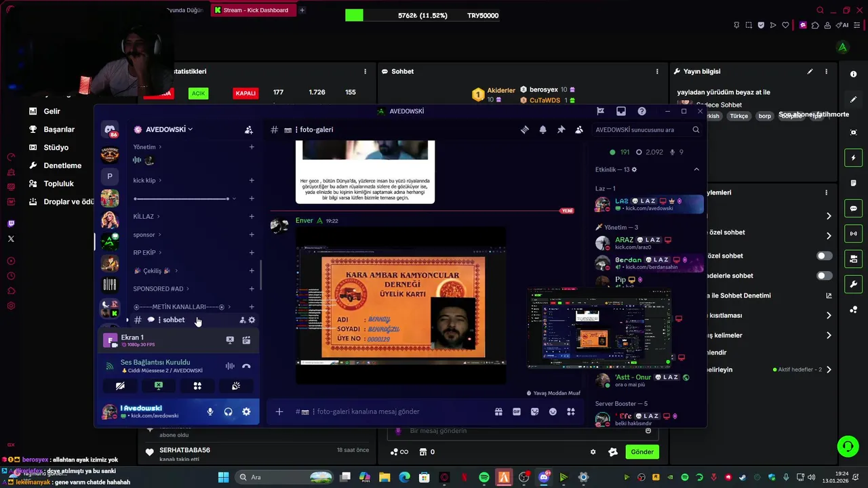Click green AÇIK status button
Viewport: 868px width, 488px height.
pos(198,94)
